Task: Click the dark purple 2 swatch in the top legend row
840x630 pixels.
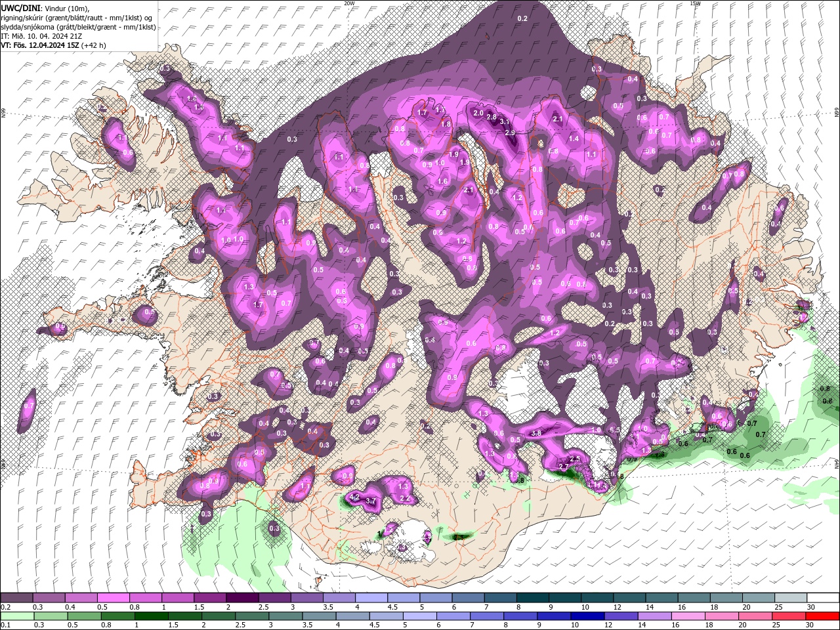Action: coord(241,598)
